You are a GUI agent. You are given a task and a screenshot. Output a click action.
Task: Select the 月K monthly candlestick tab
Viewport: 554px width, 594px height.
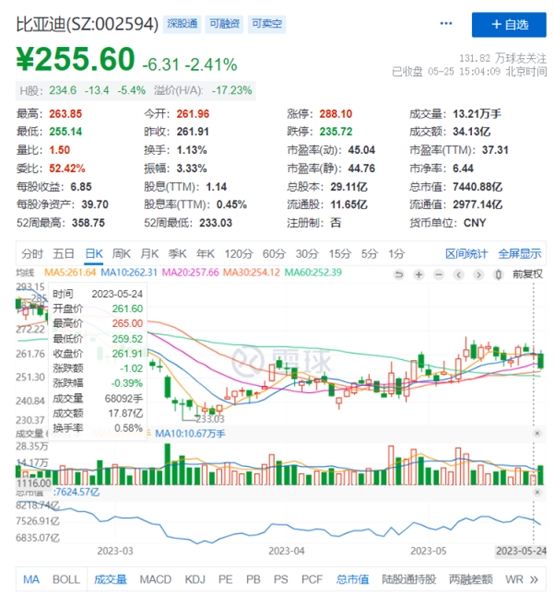(149, 253)
